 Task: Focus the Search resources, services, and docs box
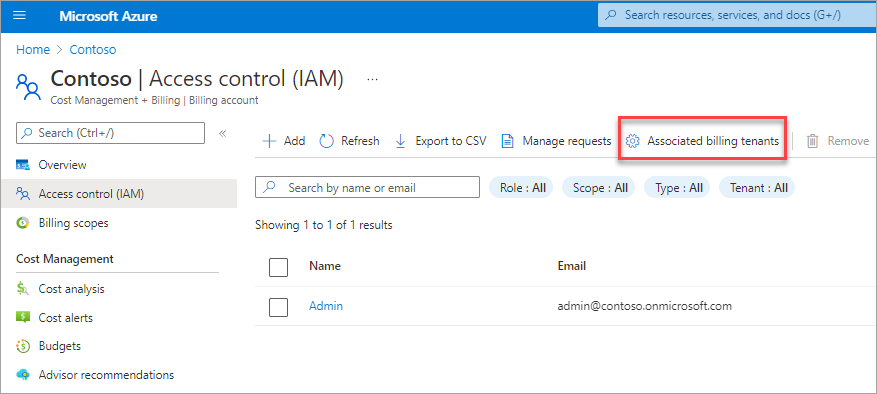[x=737, y=15]
